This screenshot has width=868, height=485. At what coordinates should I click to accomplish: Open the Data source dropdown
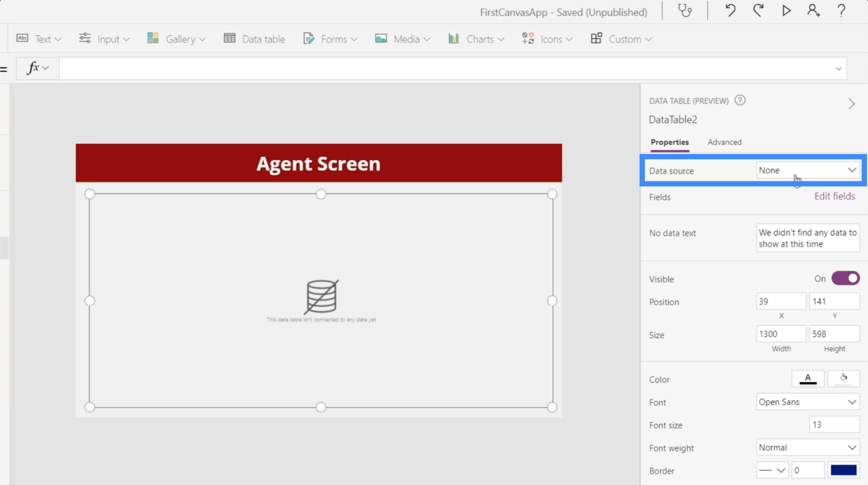pos(808,170)
